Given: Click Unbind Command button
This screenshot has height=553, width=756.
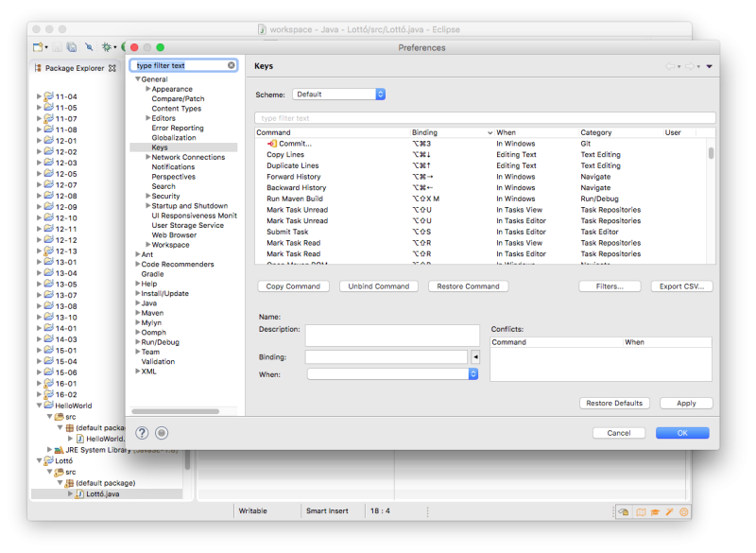Looking at the screenshot, I should pyautogui.click(x=379, y=286).
